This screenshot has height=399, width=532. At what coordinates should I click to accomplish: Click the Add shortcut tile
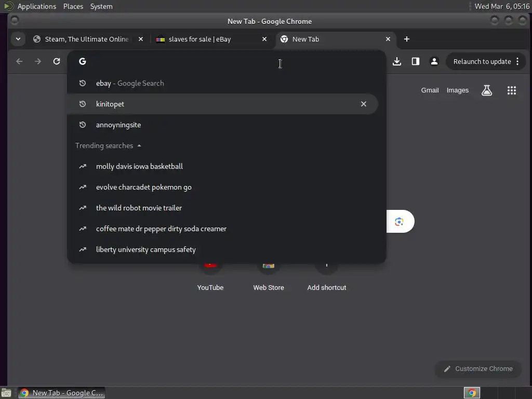point(327,278)
